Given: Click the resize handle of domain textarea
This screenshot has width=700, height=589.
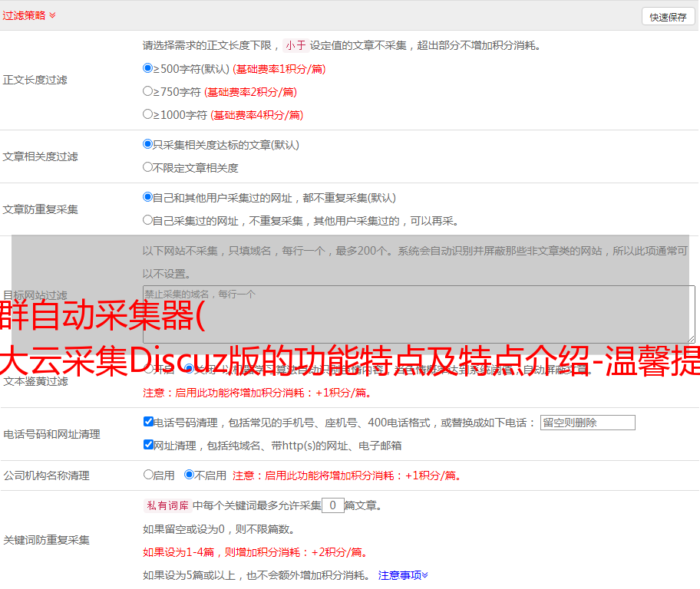Looking at the screenshot, I should 692,340.
